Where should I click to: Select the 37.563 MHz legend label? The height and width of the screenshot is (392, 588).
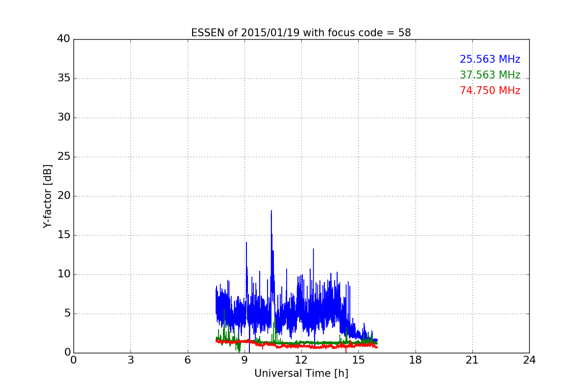click(490, 75)
